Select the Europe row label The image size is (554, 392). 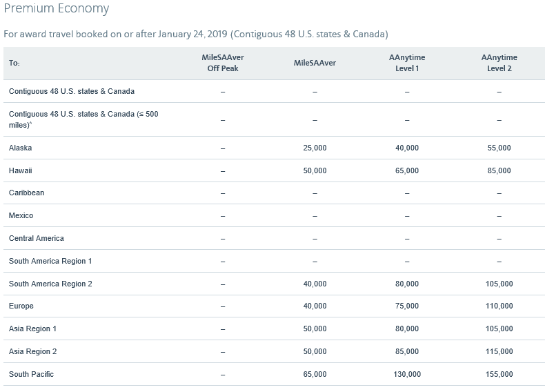coord(21,306)
